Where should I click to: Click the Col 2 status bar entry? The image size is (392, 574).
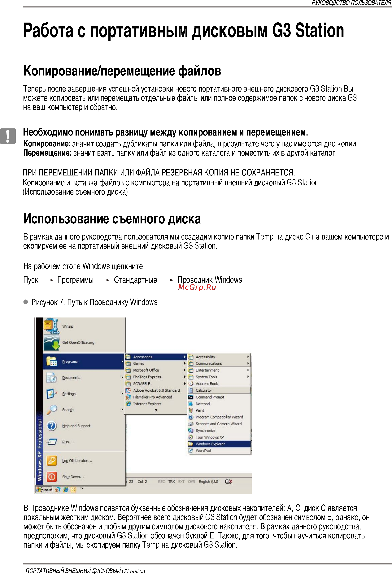pyautogui.click(x=142, y=482)
